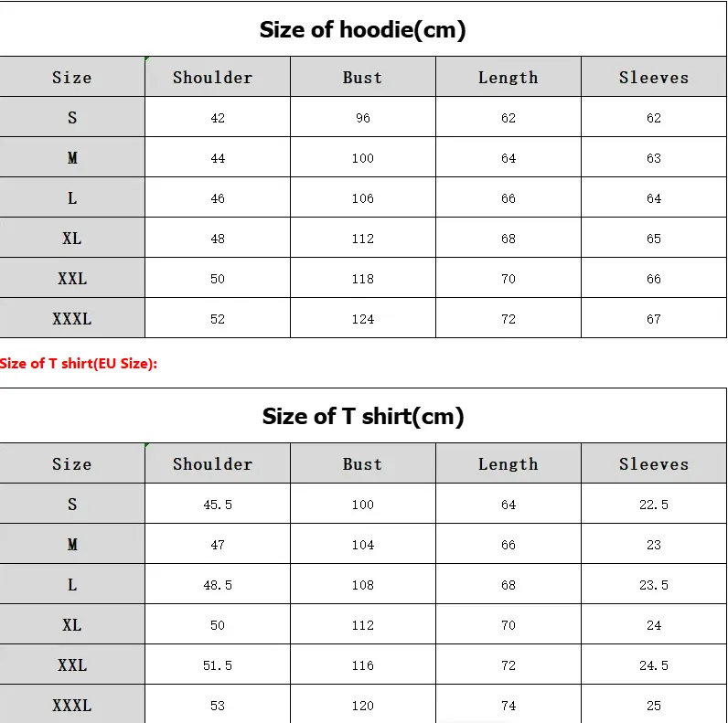Select the Bust header in the T shirt table
The height and width of the screenshot is (723, 728).
tap(362, 464)
